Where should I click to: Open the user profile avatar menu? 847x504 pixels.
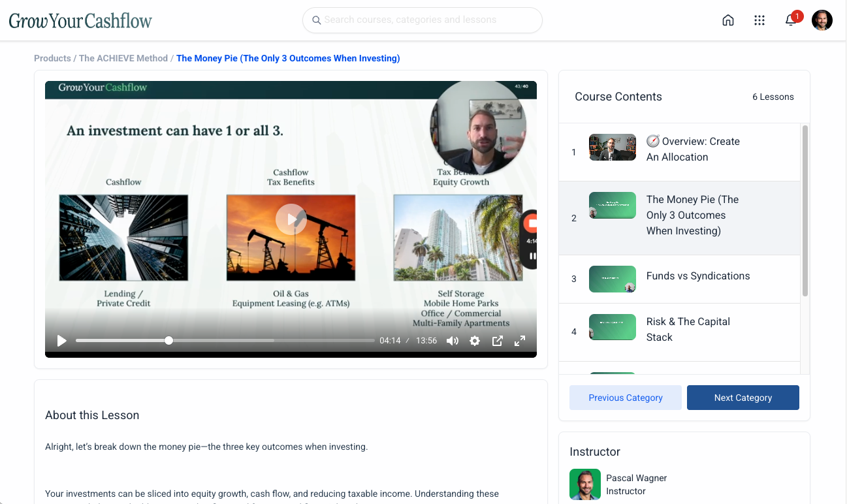coord(822,20)
